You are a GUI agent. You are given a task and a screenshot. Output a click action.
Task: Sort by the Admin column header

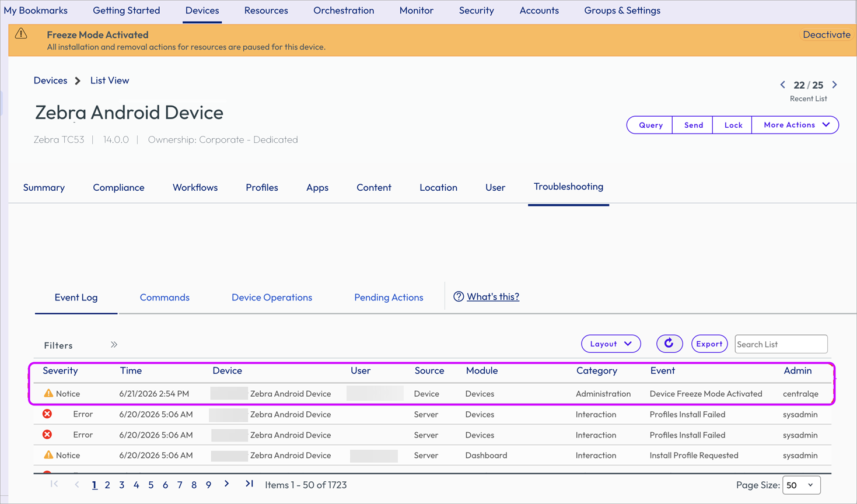[x=797, y=370]
